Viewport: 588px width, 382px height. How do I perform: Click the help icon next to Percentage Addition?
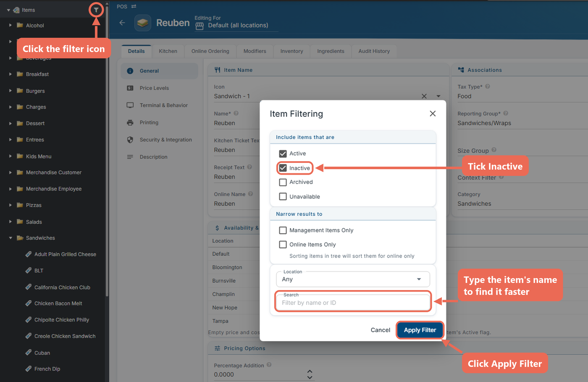tap(269, 365)
